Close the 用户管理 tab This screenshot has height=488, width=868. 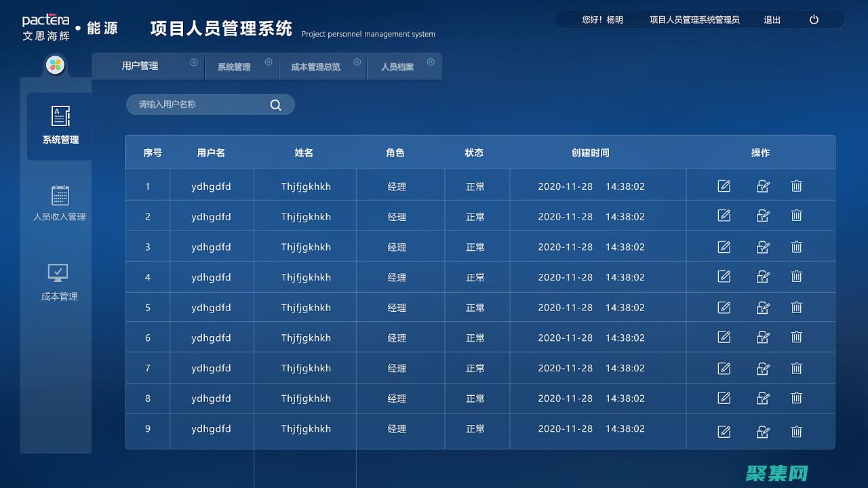click(x=194, y=61)
